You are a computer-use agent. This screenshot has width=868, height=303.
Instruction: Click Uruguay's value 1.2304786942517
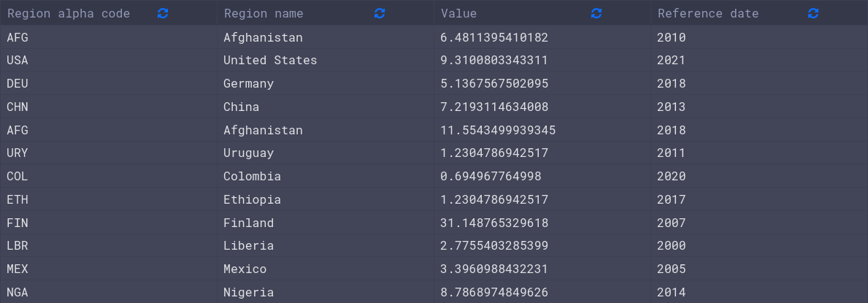point(494,153)
